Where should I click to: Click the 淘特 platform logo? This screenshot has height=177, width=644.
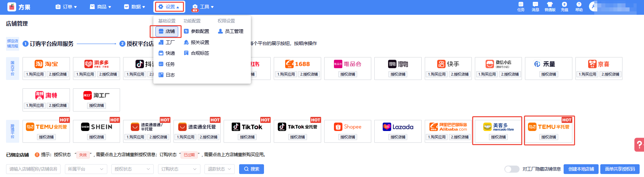(46, 95)
